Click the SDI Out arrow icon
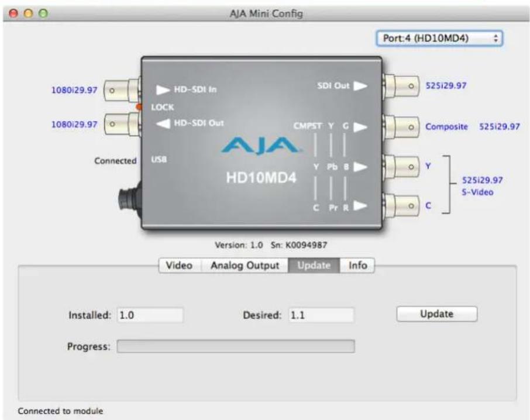 [360, 86]
